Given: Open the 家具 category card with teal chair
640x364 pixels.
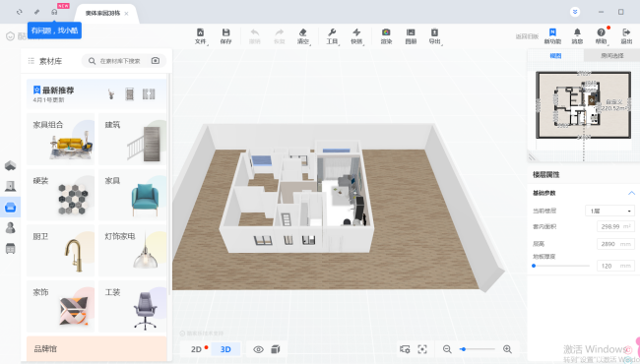Looking at the screenshot, I should point(133,195).
